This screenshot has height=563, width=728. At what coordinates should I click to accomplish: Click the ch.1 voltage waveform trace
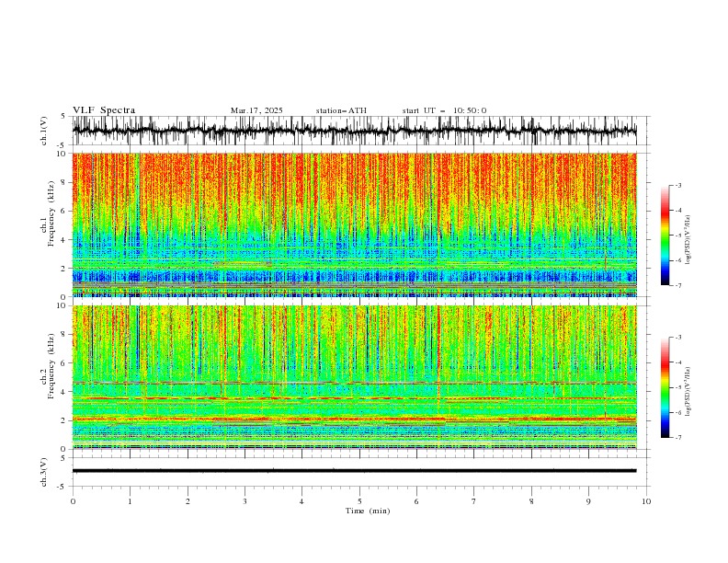[x=354, y=131]
